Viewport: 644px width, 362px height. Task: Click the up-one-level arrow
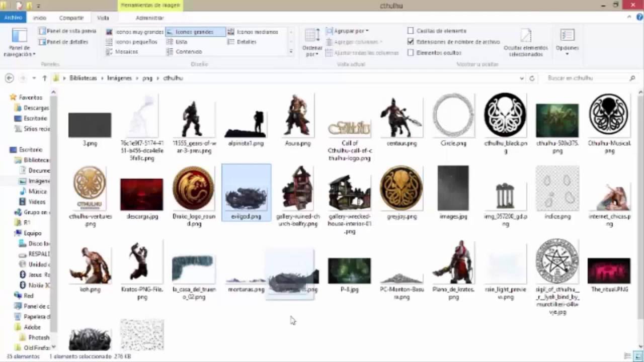coord(45,78)
